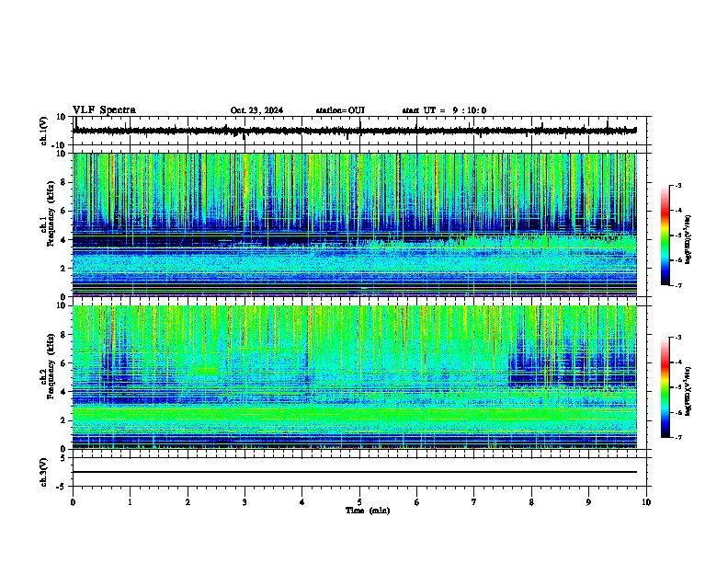Click time axis tick label "9"
This screenshot has height=563, width=728.
pos(588,502)
